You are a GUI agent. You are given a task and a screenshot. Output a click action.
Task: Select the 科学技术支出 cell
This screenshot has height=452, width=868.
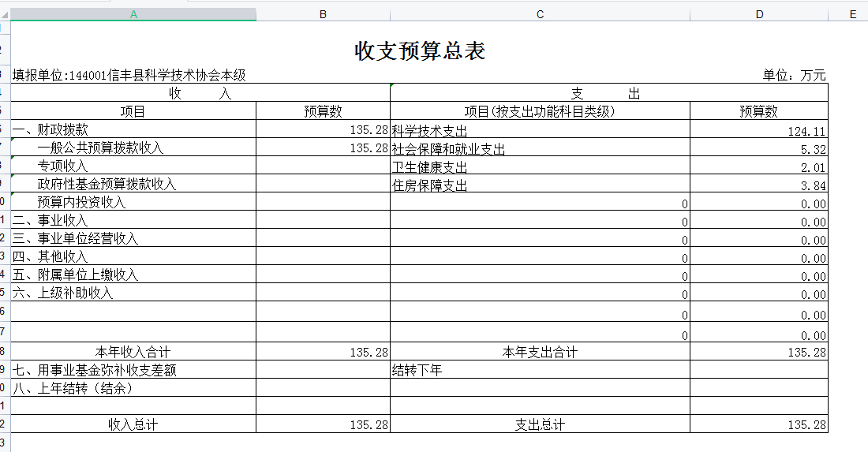pyautogui.click(x=430, y=131)
